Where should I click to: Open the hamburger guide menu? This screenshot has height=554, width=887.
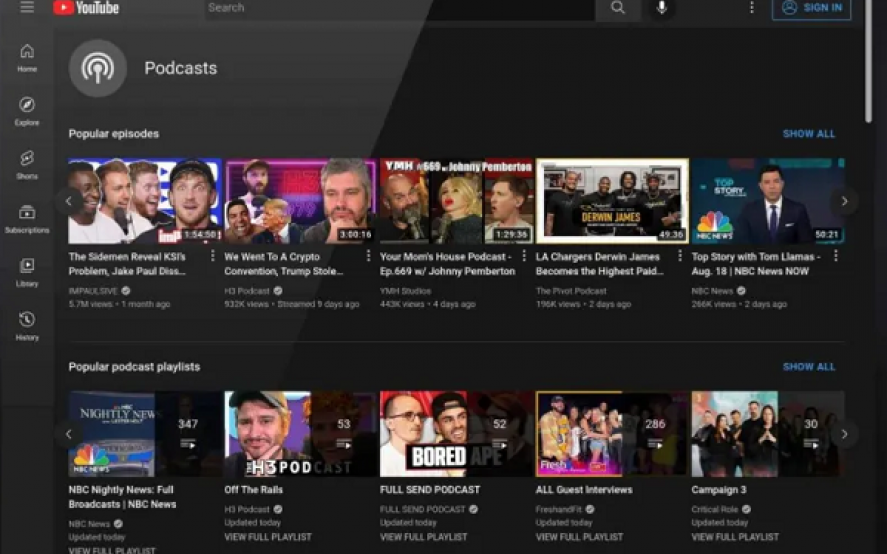click(x=27, y=7)
